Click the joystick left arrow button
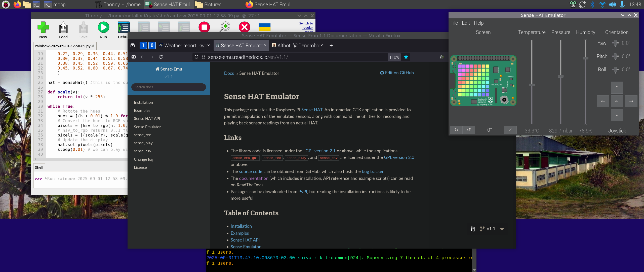Viewport: 644px width, 272px height. click(603, 101)
